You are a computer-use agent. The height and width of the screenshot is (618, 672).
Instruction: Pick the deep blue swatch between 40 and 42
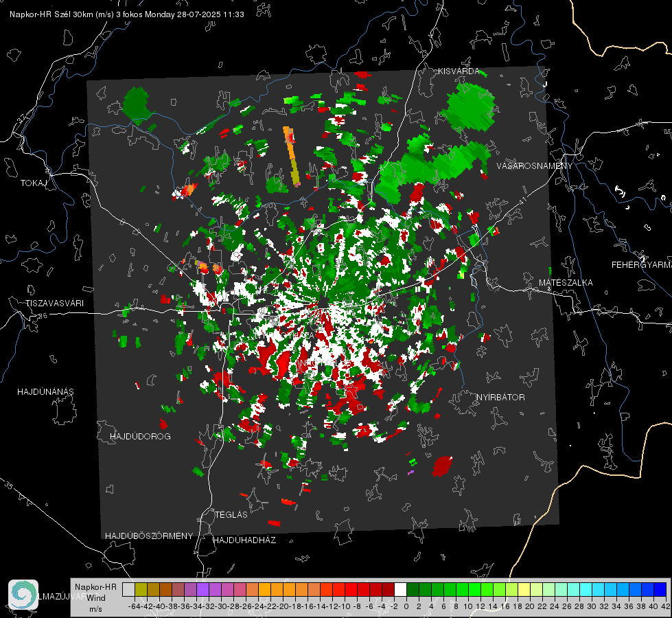(x=660, y=589)
